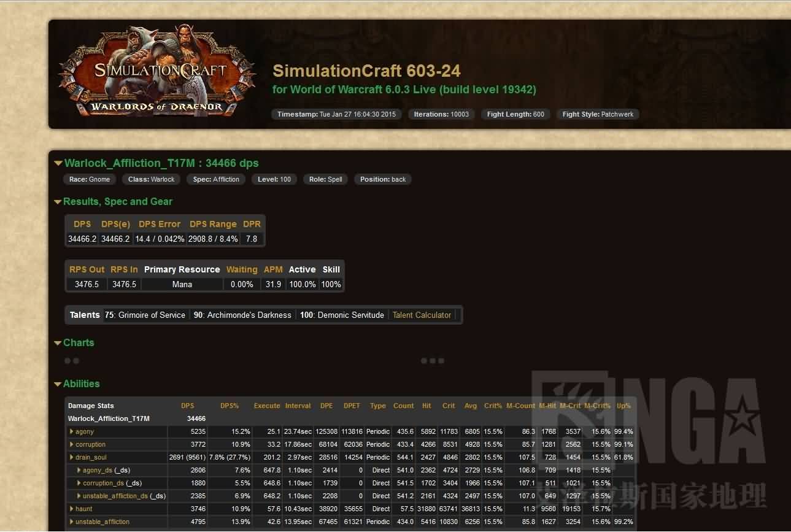Click the Mana primary resource cell
The image size is (791, 532).
click(x=182, y=284)
